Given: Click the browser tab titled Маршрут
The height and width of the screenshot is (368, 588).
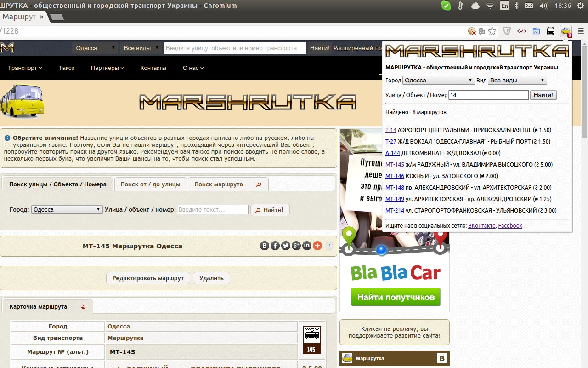Looking at the screenshot, I should click(x=23, y=17).
